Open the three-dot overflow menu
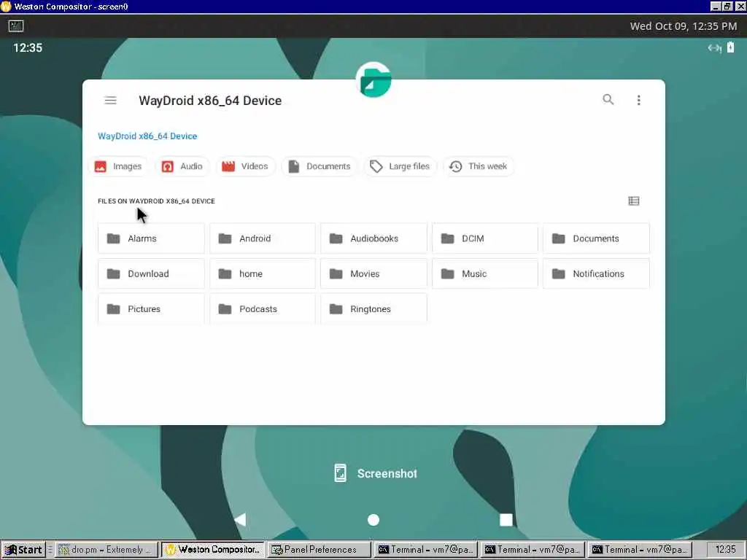Image resolution: width=747 pixels, height=560 pixels. click(638, 100)
